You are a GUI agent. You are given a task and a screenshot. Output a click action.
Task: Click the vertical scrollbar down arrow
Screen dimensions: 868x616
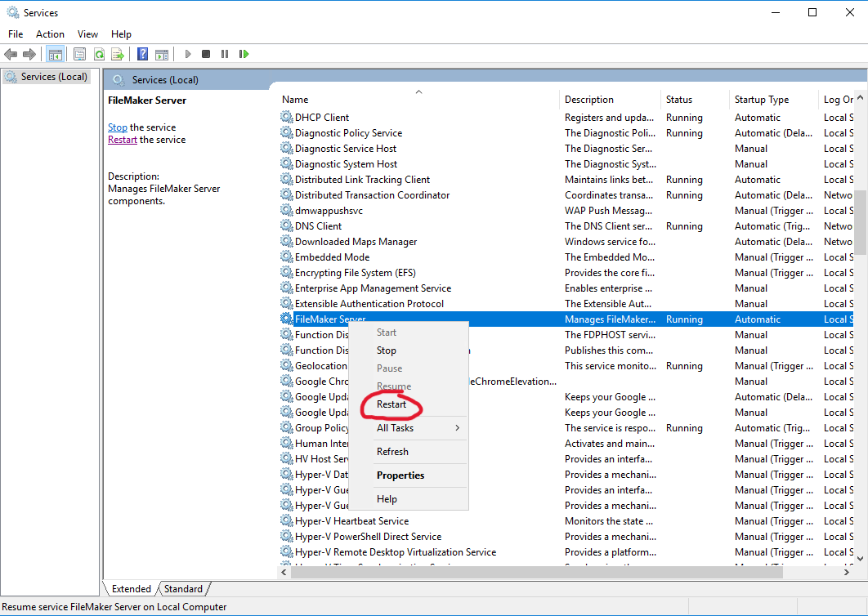tap(860, 559)
